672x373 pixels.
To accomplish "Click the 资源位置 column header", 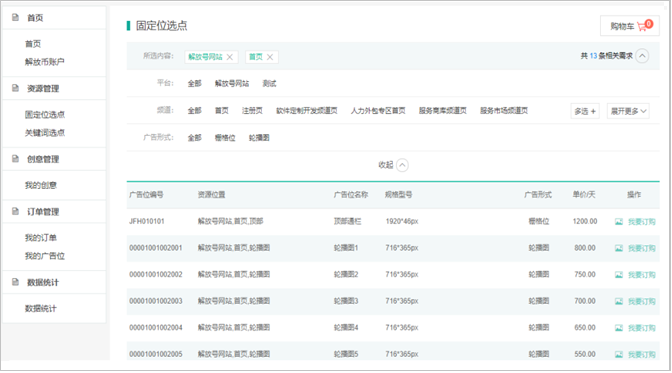I will pyautogui.click(x=211, y=195).
